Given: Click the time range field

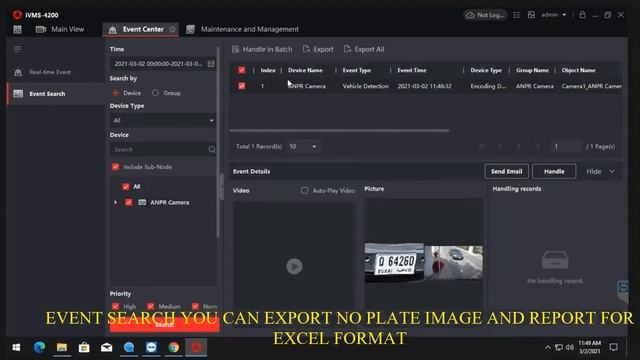Looking at the screenshot, I should (158, 64).
